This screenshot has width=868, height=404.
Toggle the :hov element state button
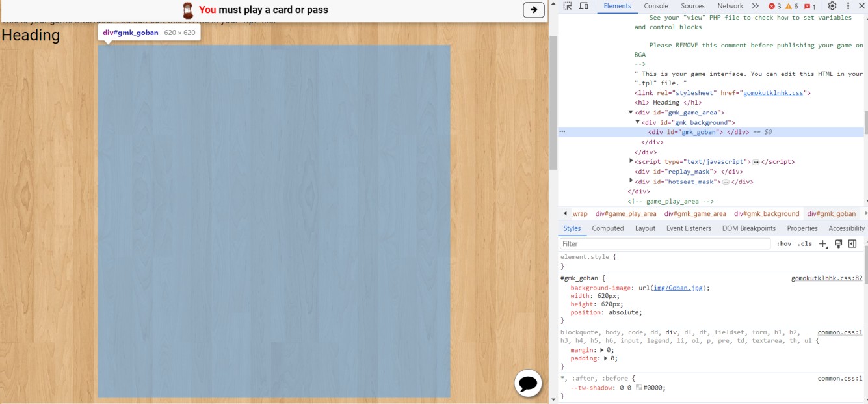[x=784, y=244]
